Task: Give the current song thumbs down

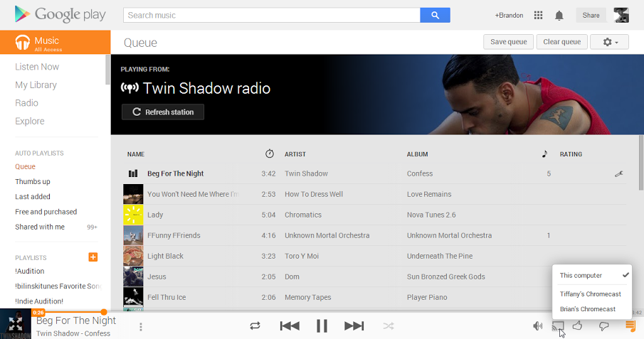Action: pos(603,325)
